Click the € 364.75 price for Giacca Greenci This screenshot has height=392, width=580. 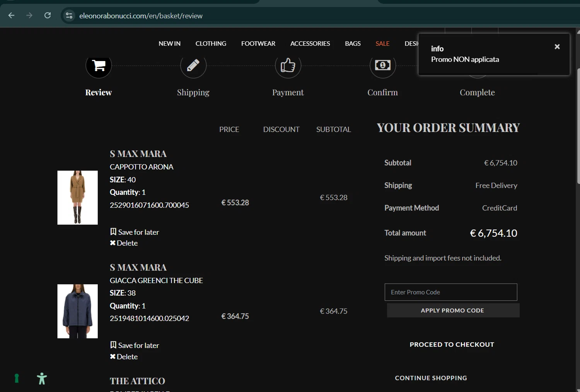click(x=235, y=316)
